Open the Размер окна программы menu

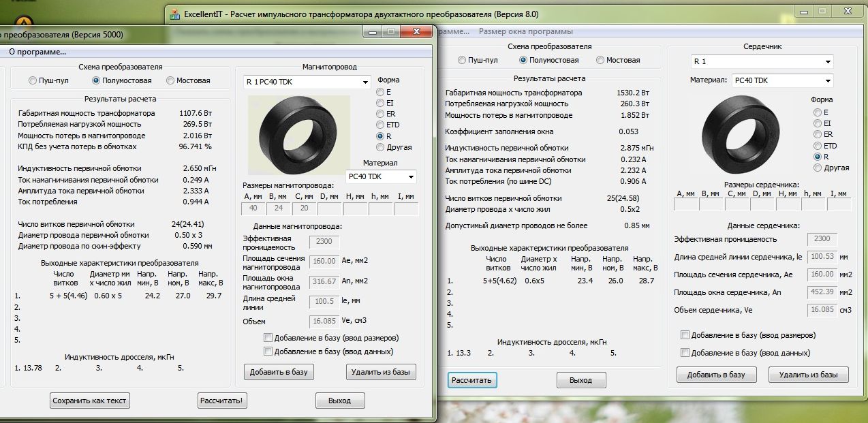(525, 31)
